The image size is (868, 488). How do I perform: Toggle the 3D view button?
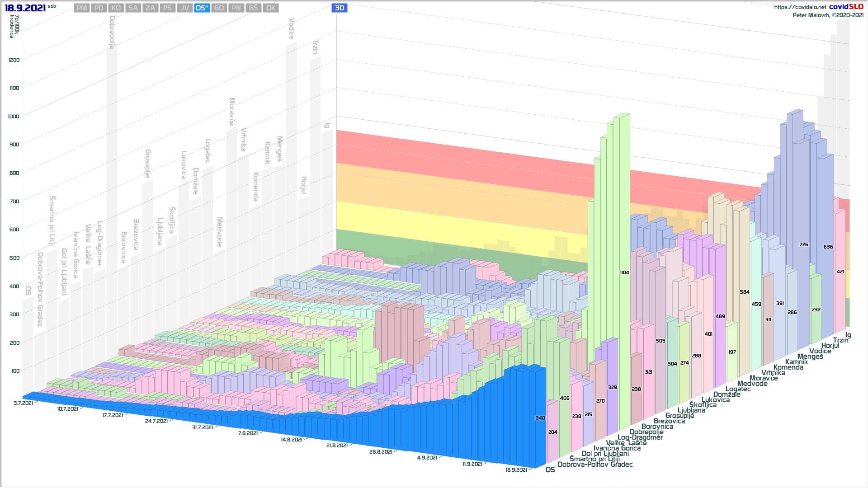[x=339, y=8]
